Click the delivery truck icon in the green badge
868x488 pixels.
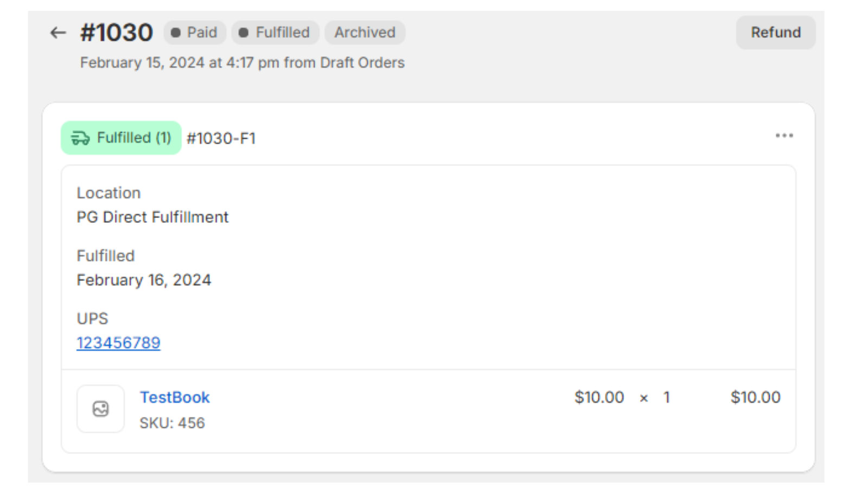80,138
